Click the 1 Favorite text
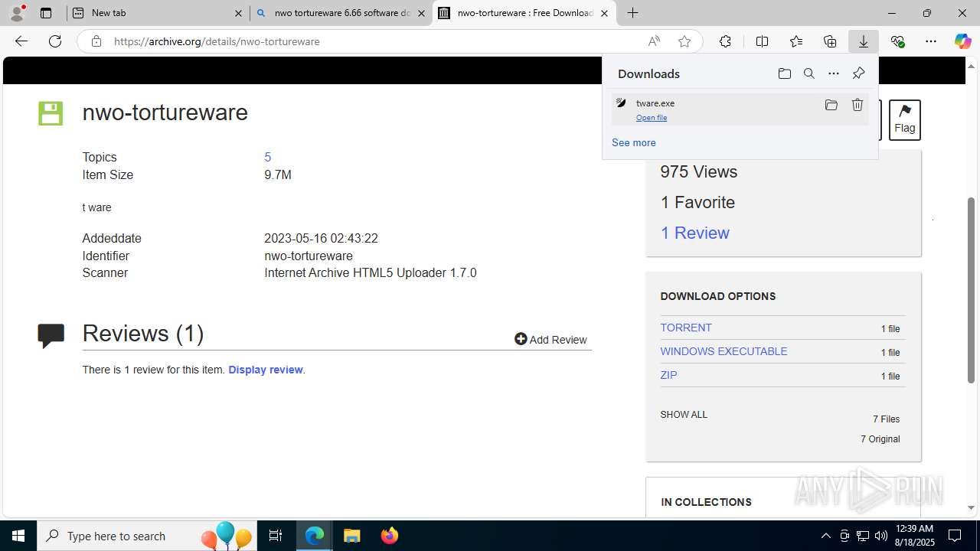Viewport: 980px width, 551px height. point(697,202)
